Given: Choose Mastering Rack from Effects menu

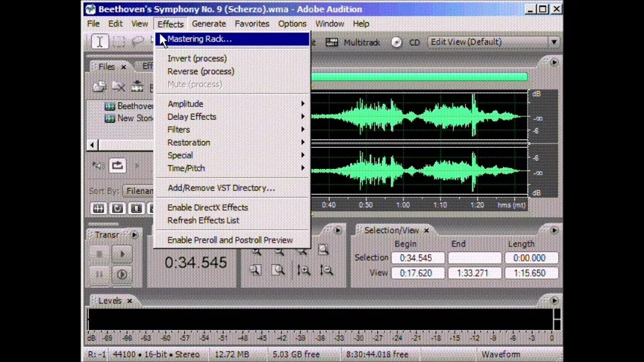Looking at the screenshot, I should point(232,39).
